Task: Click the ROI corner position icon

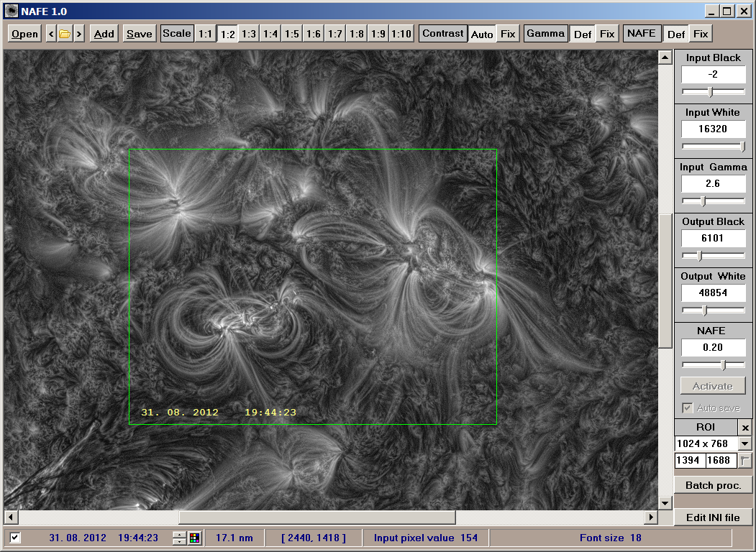Action: (745, 461)
